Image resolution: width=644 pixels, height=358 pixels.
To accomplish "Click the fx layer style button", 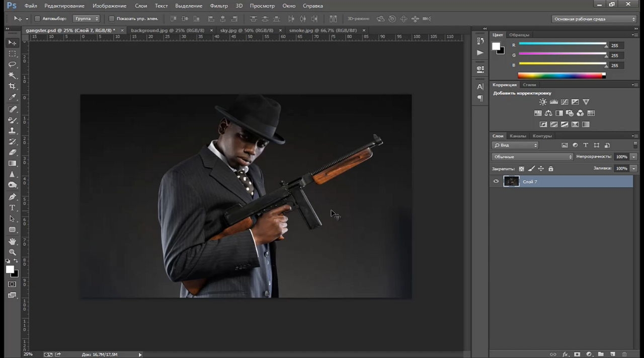I will click(x=565, y=354).
